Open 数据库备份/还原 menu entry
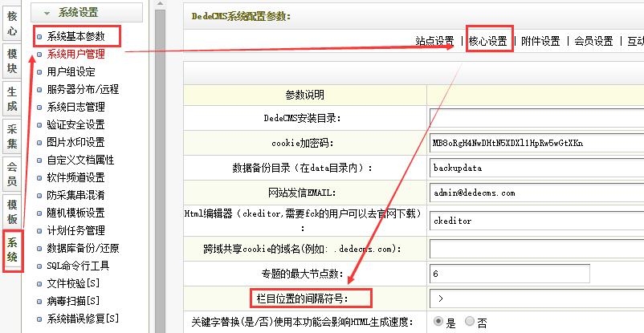 click(x=83, y=248)
